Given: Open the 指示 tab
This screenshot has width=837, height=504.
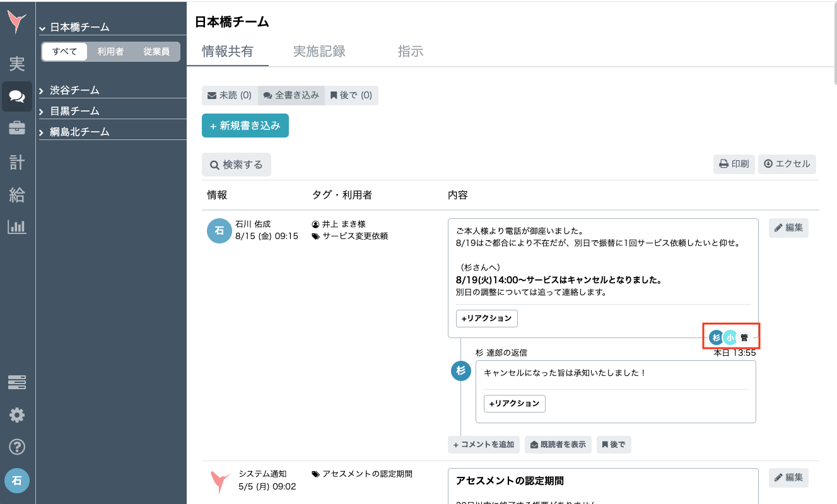Looking at the screenshot, I should tap(411, 52).
